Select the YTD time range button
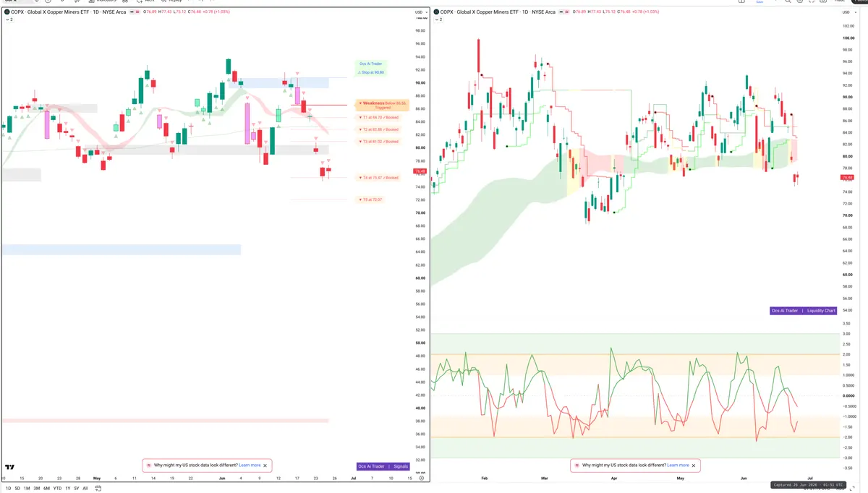 coord(57,489)
